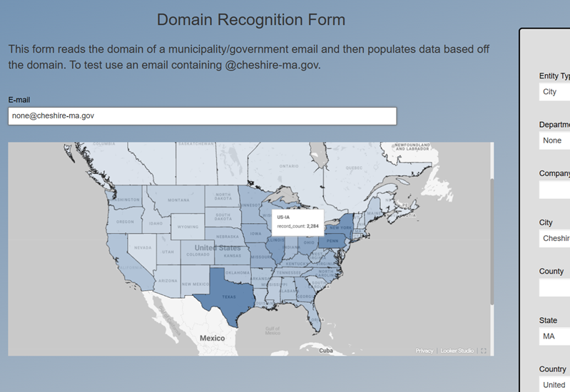Click the E-mail input field
The height and width of the screenshot is (392, 570).
[x=202, y=115]
